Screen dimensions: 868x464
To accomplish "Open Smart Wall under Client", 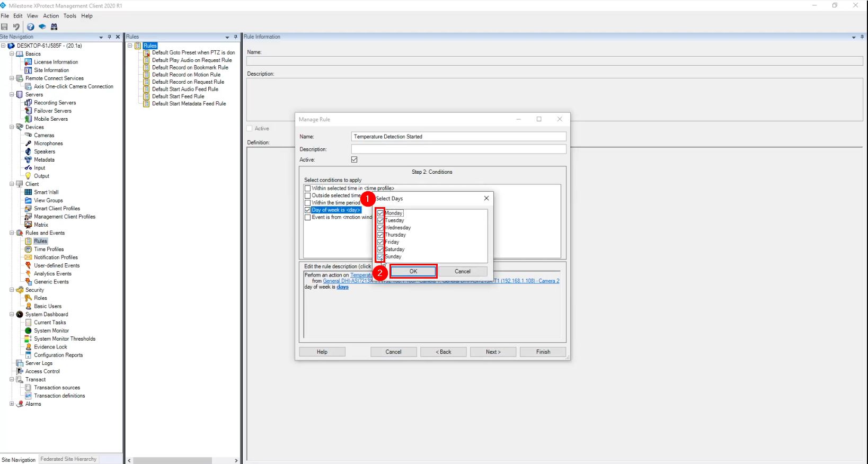I will coord(46,192).
